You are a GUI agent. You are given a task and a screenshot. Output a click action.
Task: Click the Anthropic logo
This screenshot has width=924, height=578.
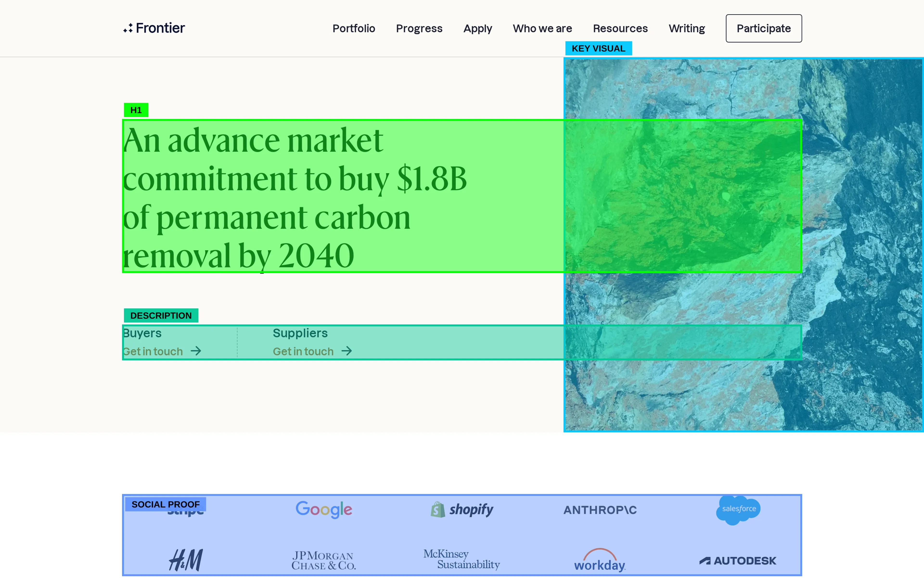[600, 510]
